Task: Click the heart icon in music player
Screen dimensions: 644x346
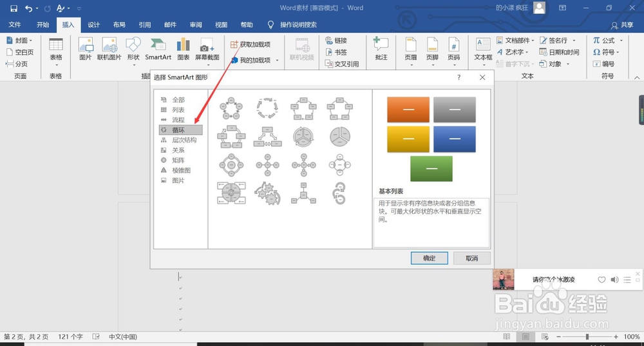Action: click(x=601, y=280)
